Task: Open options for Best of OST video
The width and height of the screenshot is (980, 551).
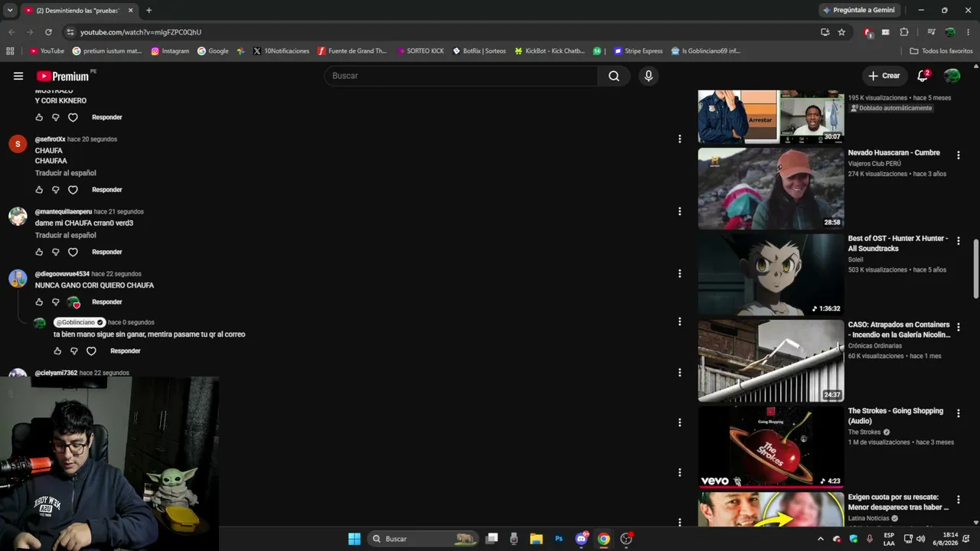Action: (958, 241)
